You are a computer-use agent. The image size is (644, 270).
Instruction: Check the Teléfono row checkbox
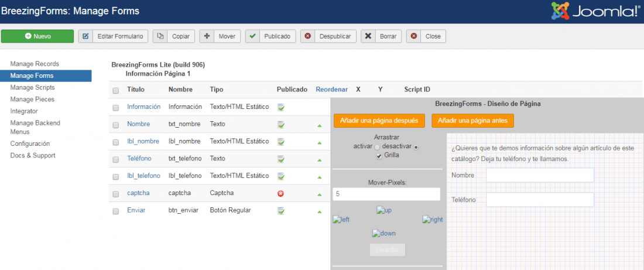116,159
